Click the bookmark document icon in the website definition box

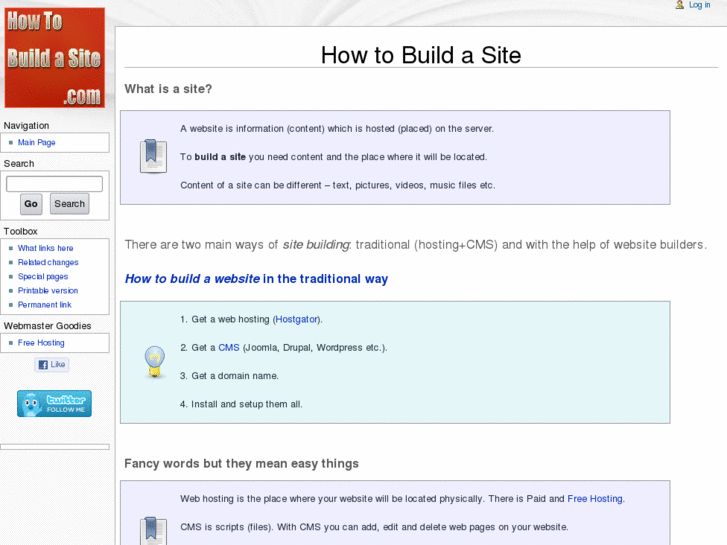pyautogui.click(x=153, y=156)
